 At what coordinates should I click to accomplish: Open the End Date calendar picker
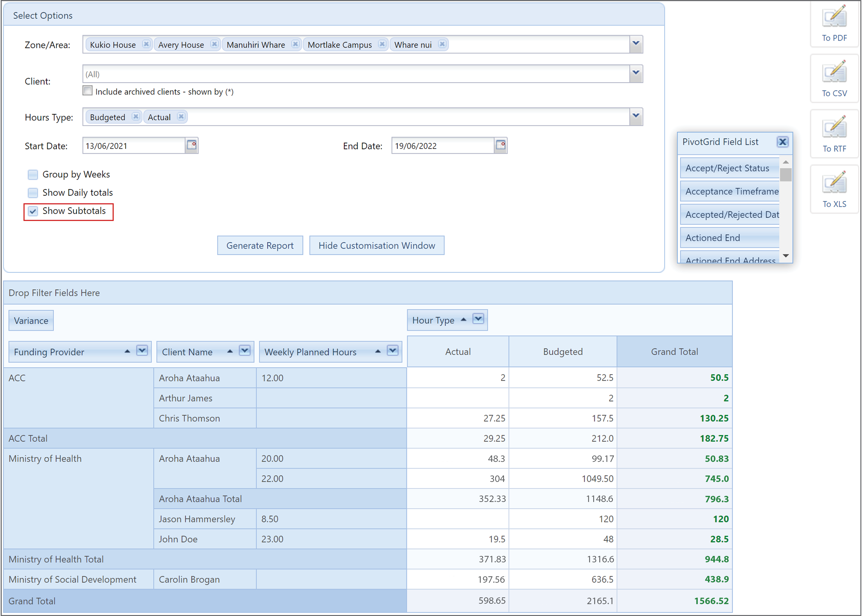pyautogui.click(x=501, y=145)
